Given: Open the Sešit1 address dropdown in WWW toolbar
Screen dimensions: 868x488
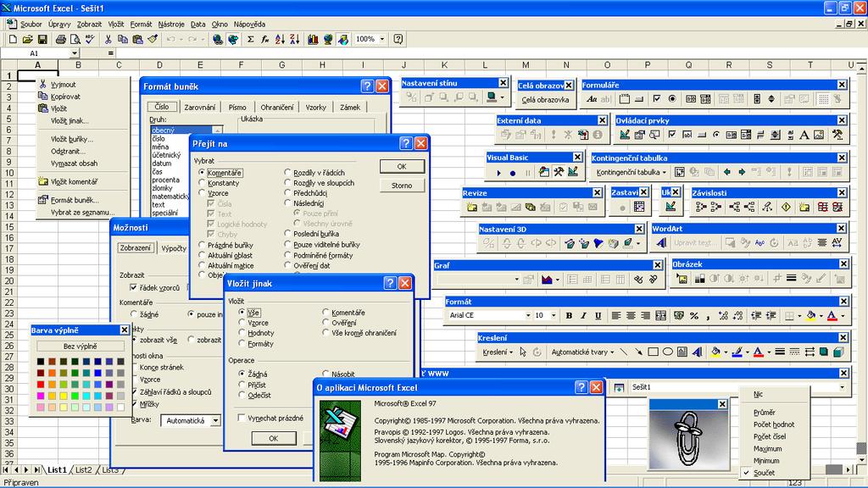Looking at the screenshot, I should coord(842,387).
